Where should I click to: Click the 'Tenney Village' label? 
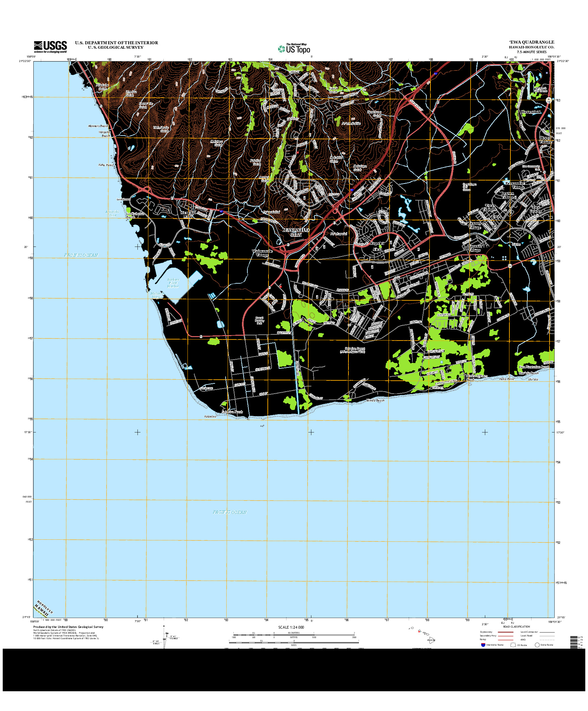pos(475,225)
